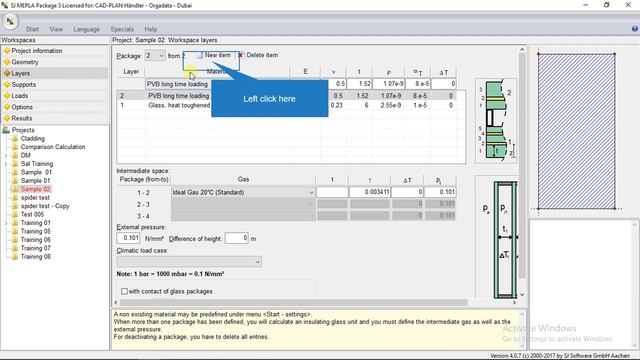Click the ΔT column header in layers table
The height and width of the screenshot is (360, 640).
[x=443, y=72]
